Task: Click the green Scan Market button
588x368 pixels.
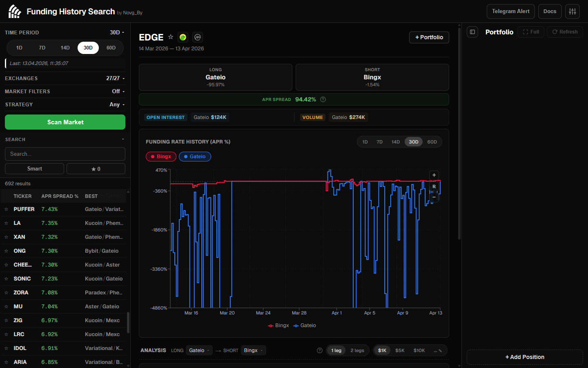Action: tap(65, 122)
